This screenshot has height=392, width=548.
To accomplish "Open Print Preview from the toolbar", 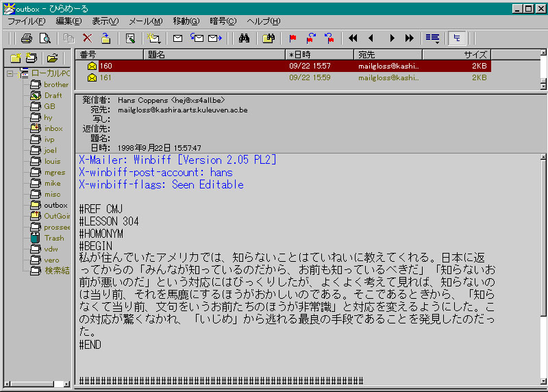I will point(45,38).
